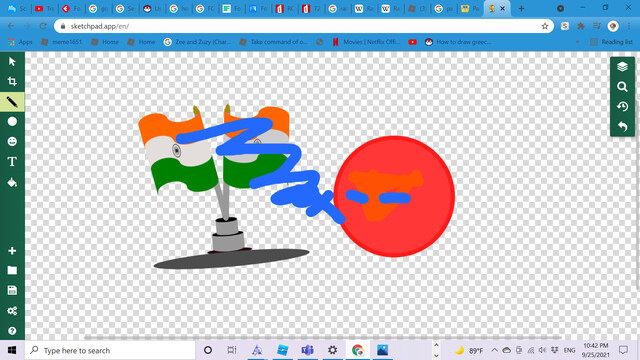Open Settings gear on taskbar
Viewport: 640px width, 360px height.
333,350
